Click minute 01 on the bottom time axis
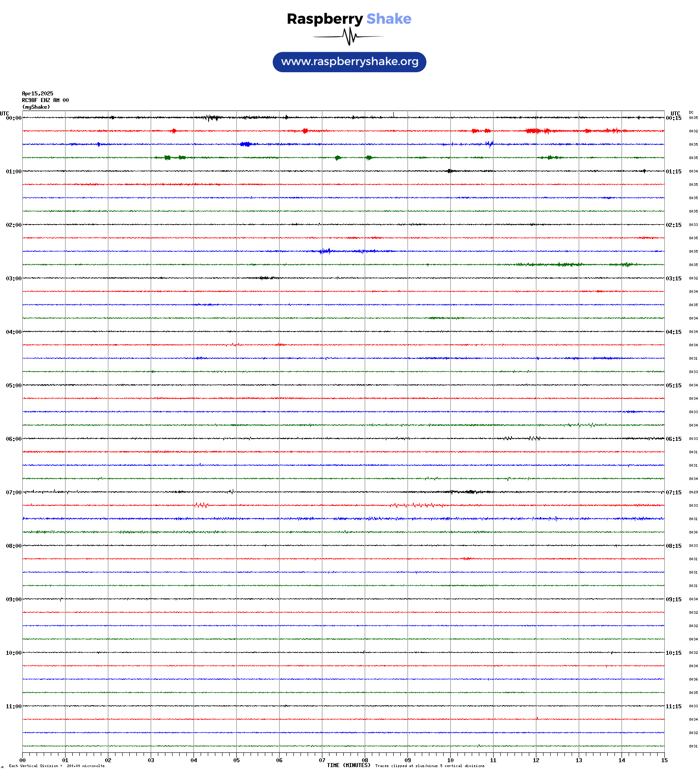700x772 pixels. [65, 760]
